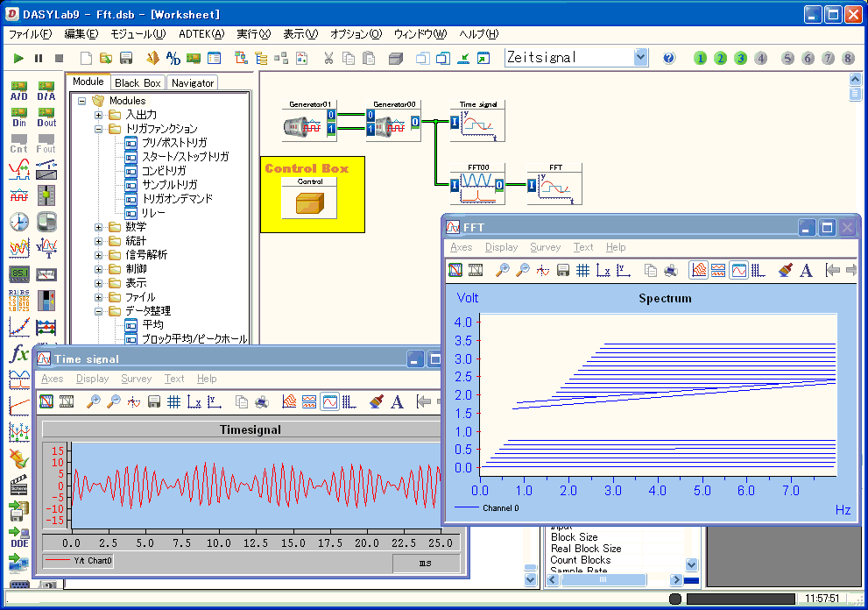Open a worksheet file from the main toolbar
Screen dimensions: 868x610
coord(106,58)
